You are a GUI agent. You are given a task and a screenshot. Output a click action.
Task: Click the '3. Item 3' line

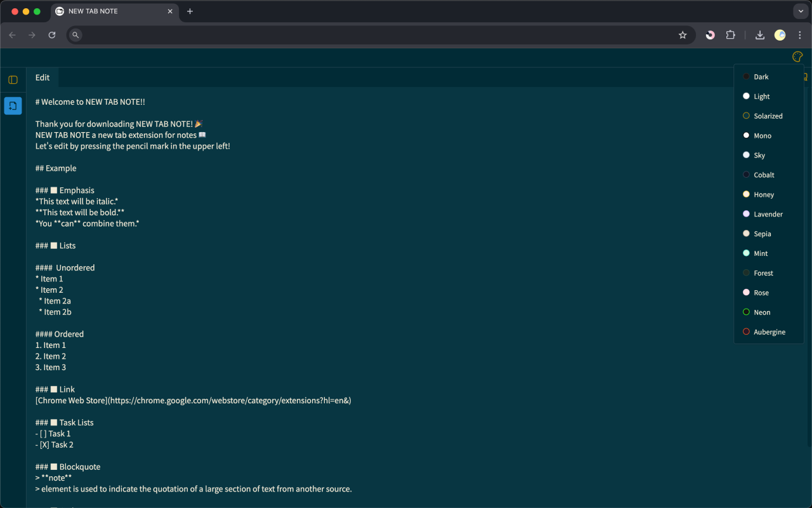point(51,368)
